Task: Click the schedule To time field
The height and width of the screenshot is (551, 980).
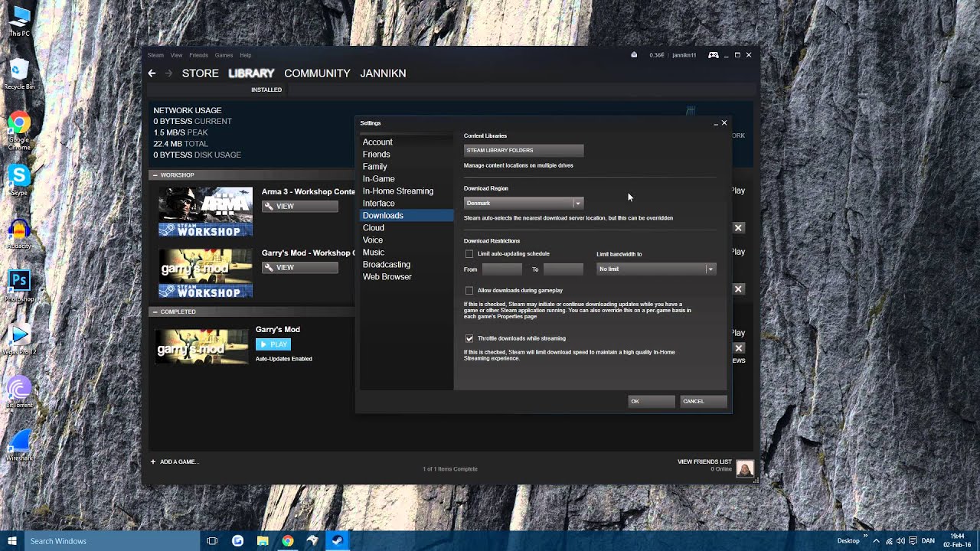Action: coord(563,269)
